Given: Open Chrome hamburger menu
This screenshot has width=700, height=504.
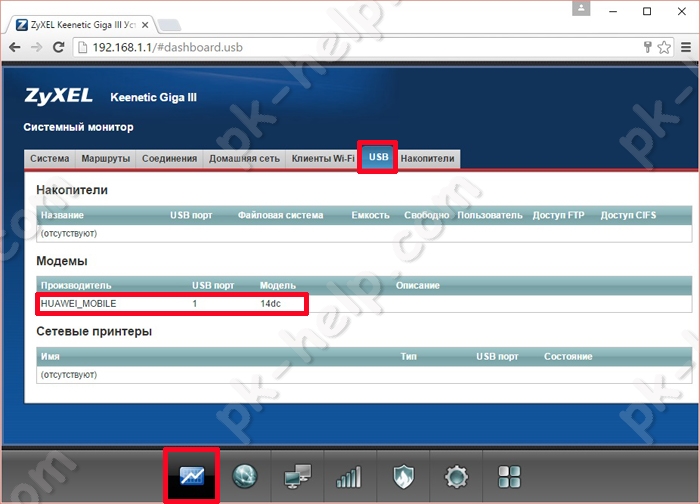Looking at the screenshot, I should tap(686, 47).
